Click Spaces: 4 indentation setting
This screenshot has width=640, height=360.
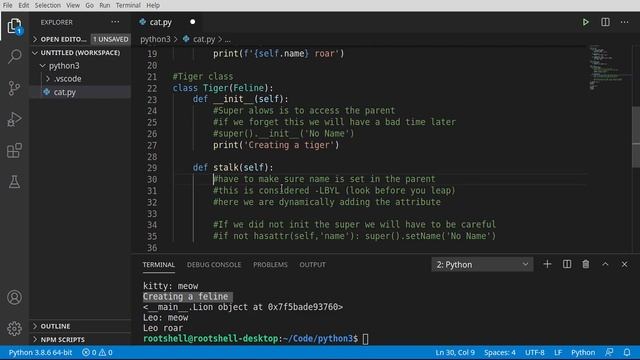pos(500,352)
